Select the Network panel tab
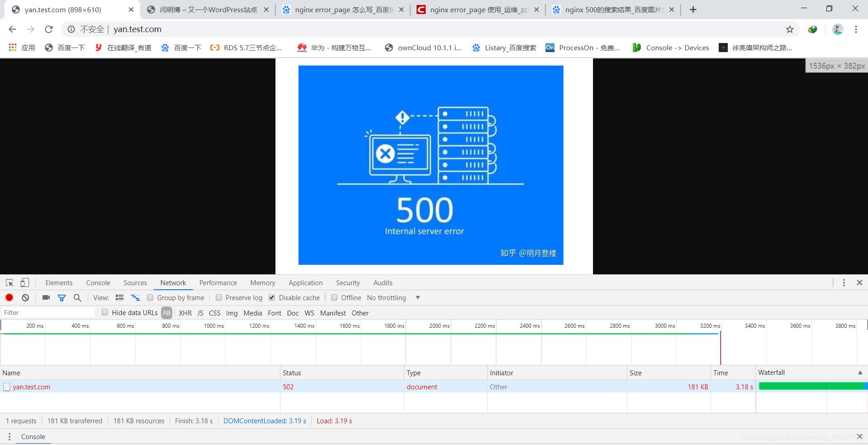Screen dimensions: 868x445 tap(173, 282)
